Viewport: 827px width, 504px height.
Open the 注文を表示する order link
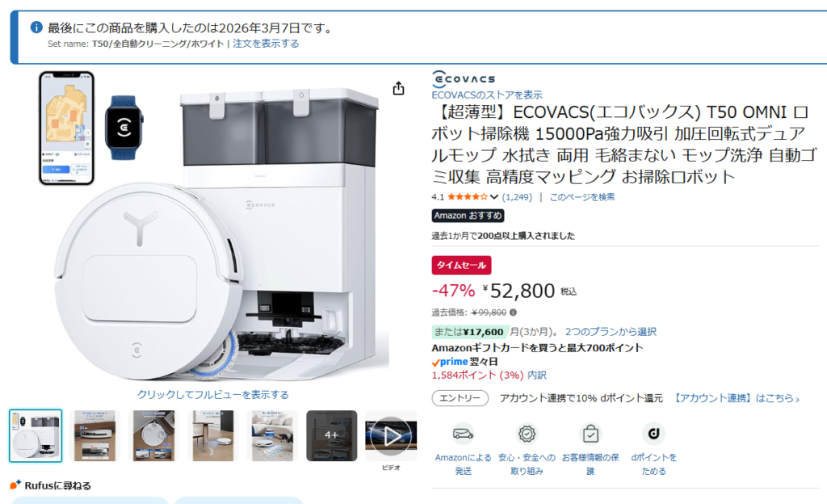[x=266, y=44]
